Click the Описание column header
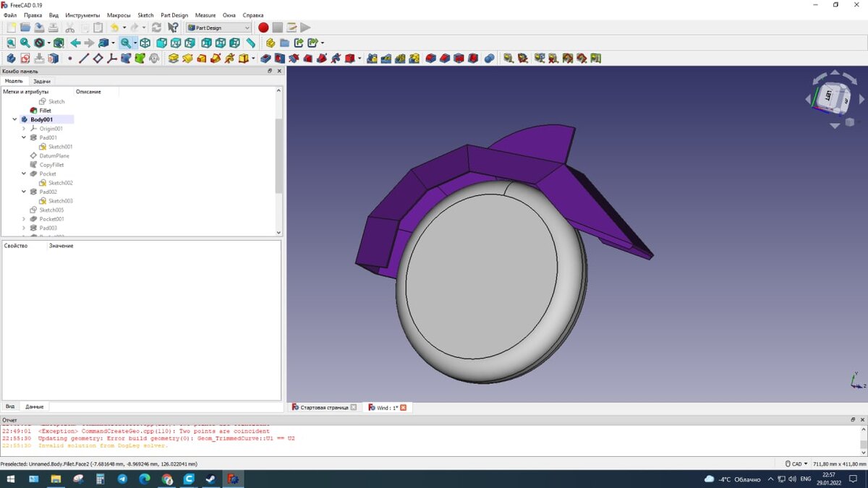 [x=88, y=92]
